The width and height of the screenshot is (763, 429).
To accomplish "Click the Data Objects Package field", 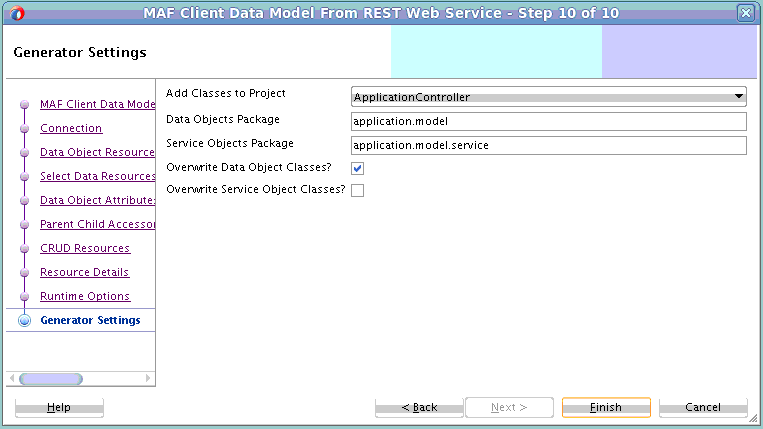I will point(548,121).
